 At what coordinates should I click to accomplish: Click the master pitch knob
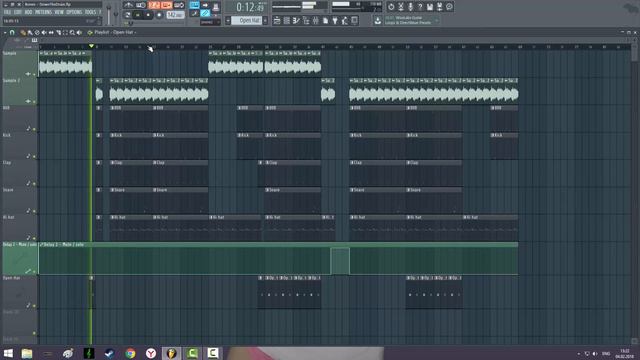116,15
